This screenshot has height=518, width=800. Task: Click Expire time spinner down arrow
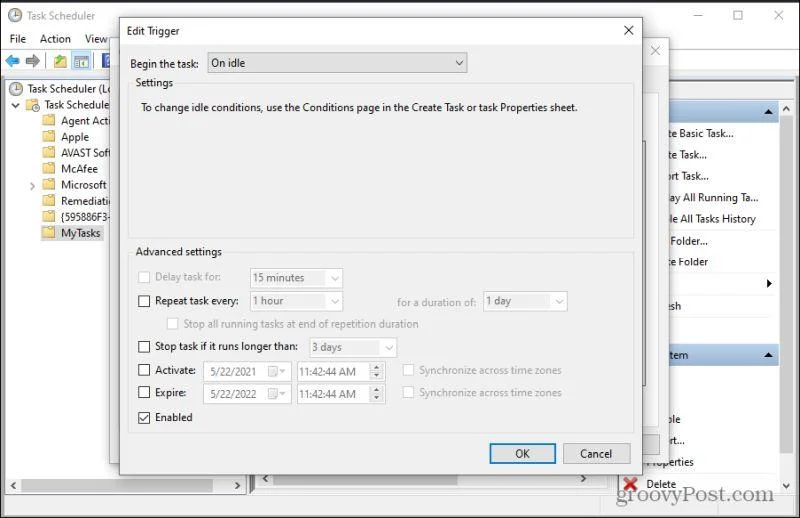[x=377, y=398]
